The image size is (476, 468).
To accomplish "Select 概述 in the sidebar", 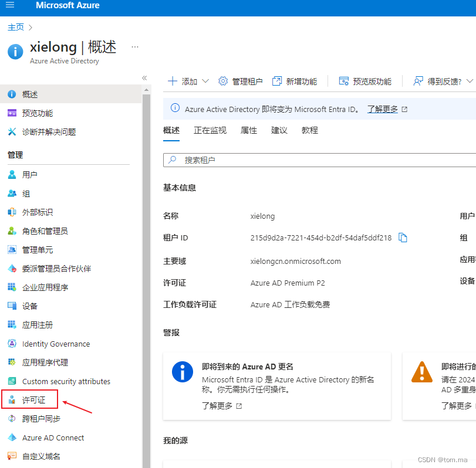I will point(71,94).
